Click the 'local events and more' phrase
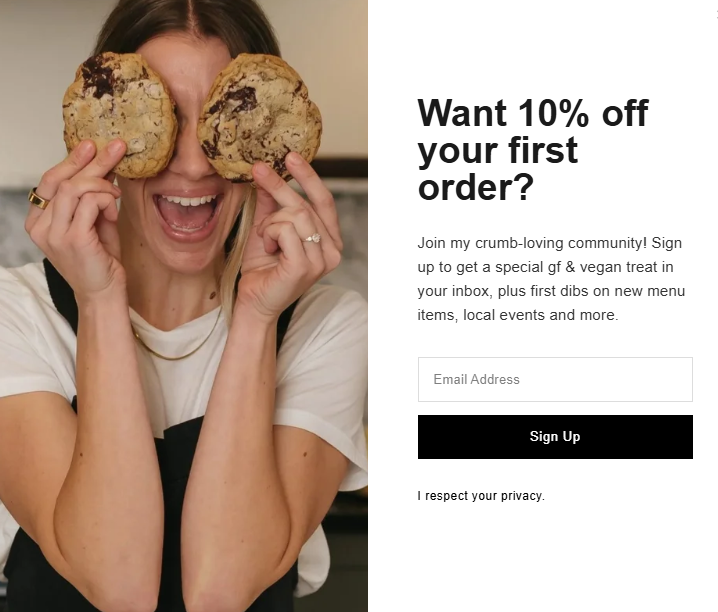The image size is (718, 612). coord(538,315)
